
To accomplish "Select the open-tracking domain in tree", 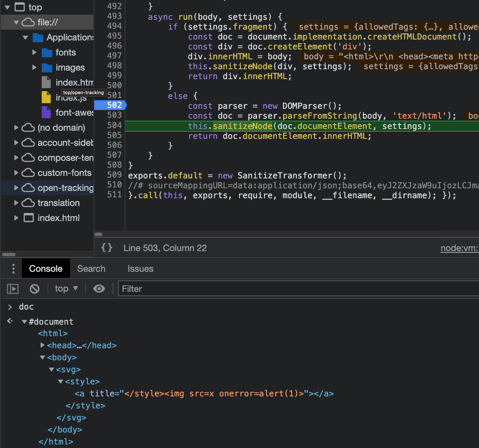I will 65,188.
